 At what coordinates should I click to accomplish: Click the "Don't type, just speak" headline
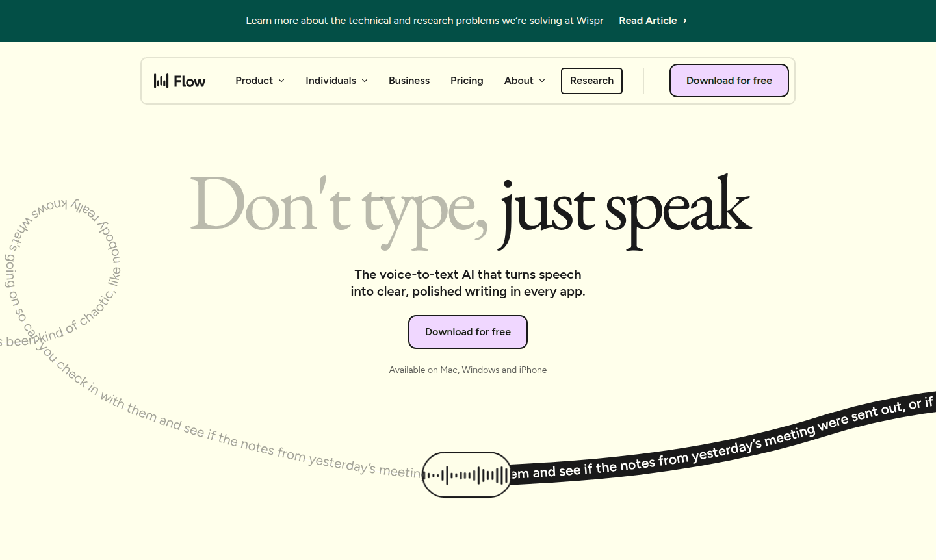[x=470, y=209]
